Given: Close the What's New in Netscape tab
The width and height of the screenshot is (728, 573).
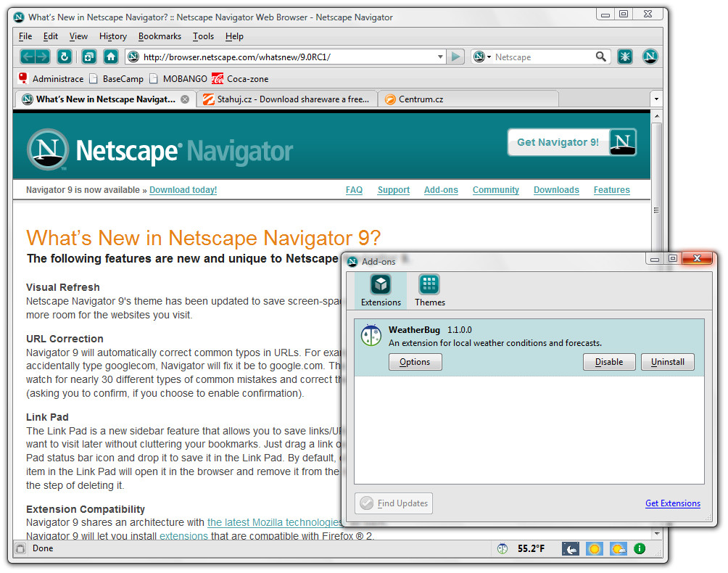Looking at the screenshot, I should (x=185, y=99).
